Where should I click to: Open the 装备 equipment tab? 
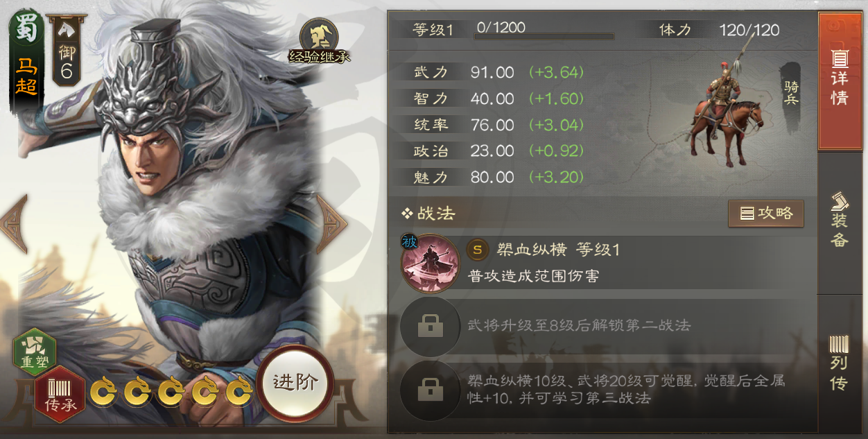pos(840,222)
